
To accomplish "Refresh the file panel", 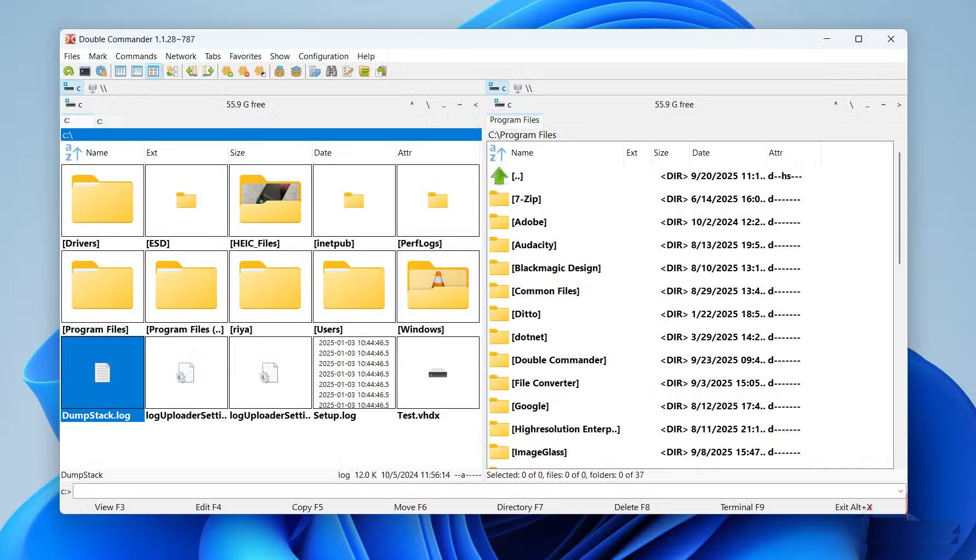I will (x=69, y=71).
